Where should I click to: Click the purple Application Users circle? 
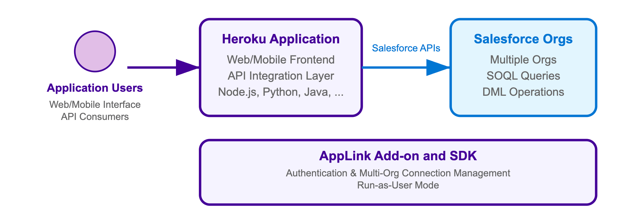pos(95,51)
